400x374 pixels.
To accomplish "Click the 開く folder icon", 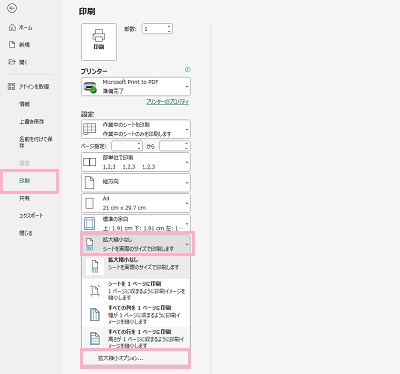I will (12, 62).
